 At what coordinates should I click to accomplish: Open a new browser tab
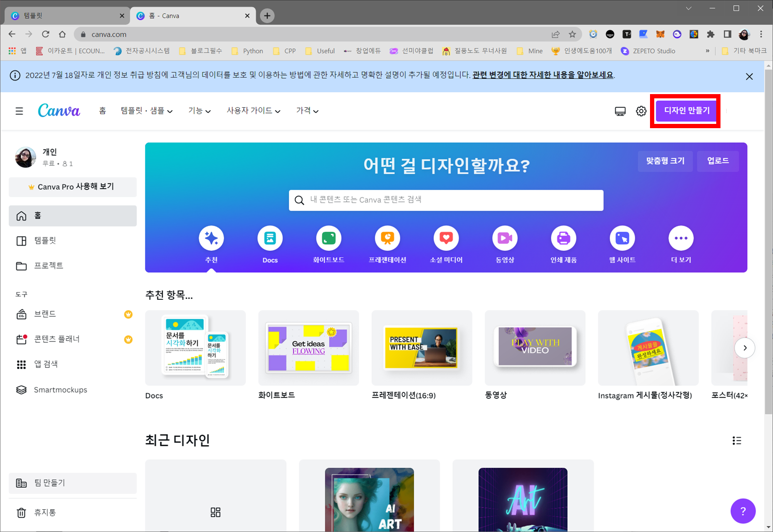267,16
